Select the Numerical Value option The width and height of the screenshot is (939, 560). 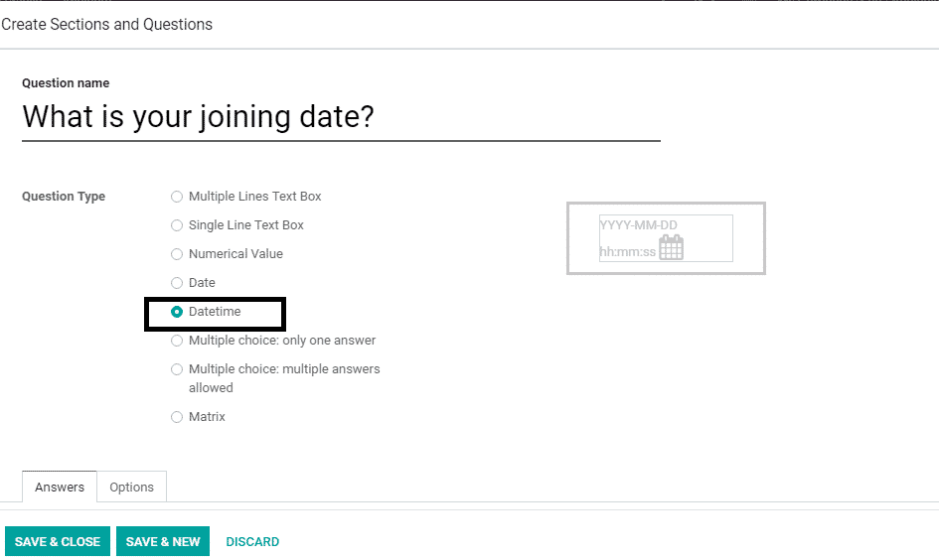(177, 254)
